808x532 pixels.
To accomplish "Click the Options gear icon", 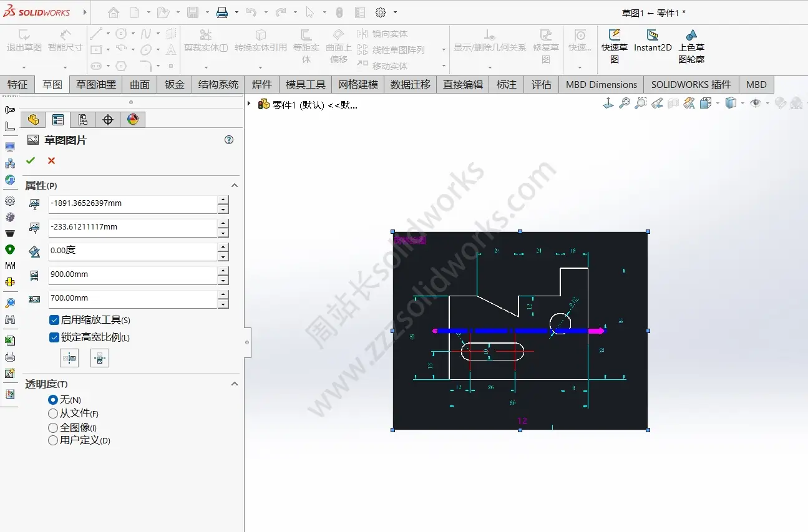I will click(381, 12).
